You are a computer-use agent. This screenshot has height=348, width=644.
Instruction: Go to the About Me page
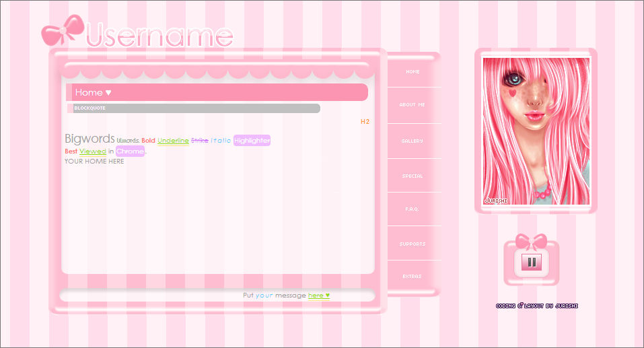(x=413, y=105)
